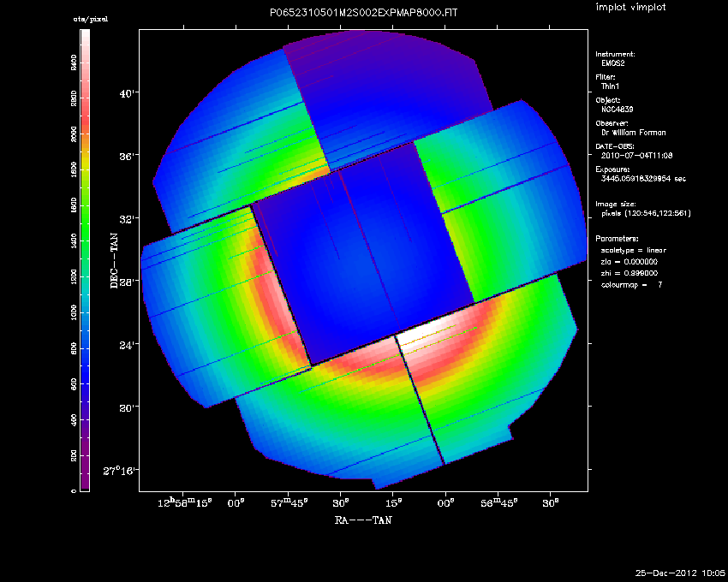This screenshot has height=582, width=728.
Task: Click the 'zlo = 0.000000' parameter
Action: click(630, 262)
